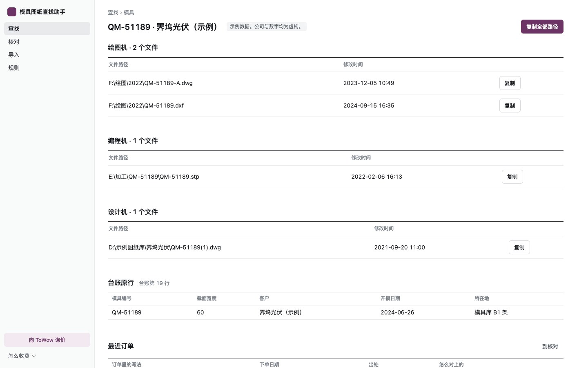Click the 复制全部路径 button
This screenshot has height=368, width=588.
tap(542, 27)
